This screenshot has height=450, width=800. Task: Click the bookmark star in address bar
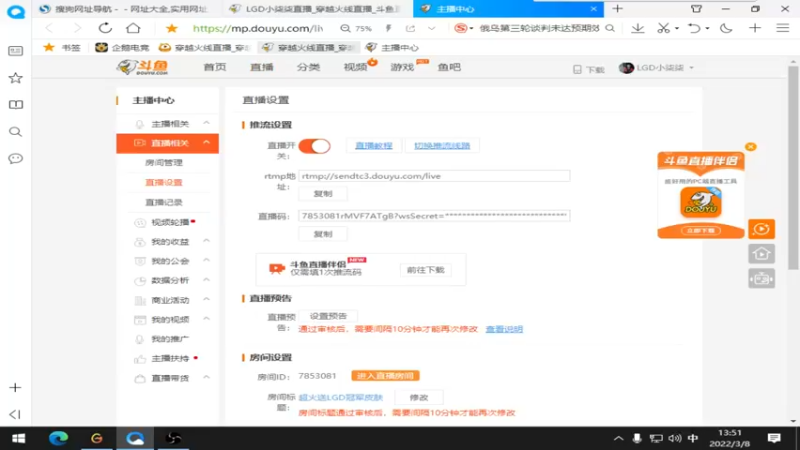pos(172,28)
